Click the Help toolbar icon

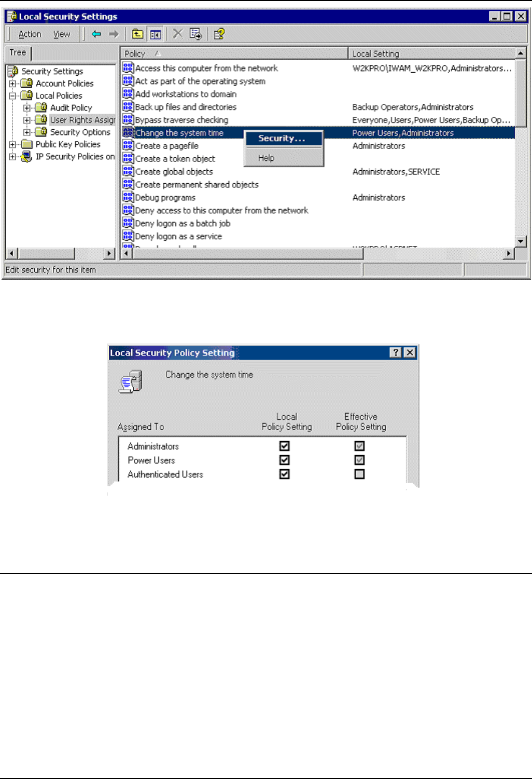click(219, 34)
